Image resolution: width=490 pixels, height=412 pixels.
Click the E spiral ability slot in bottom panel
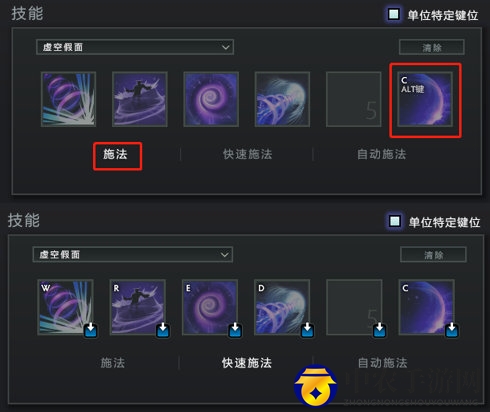(210, 307)
